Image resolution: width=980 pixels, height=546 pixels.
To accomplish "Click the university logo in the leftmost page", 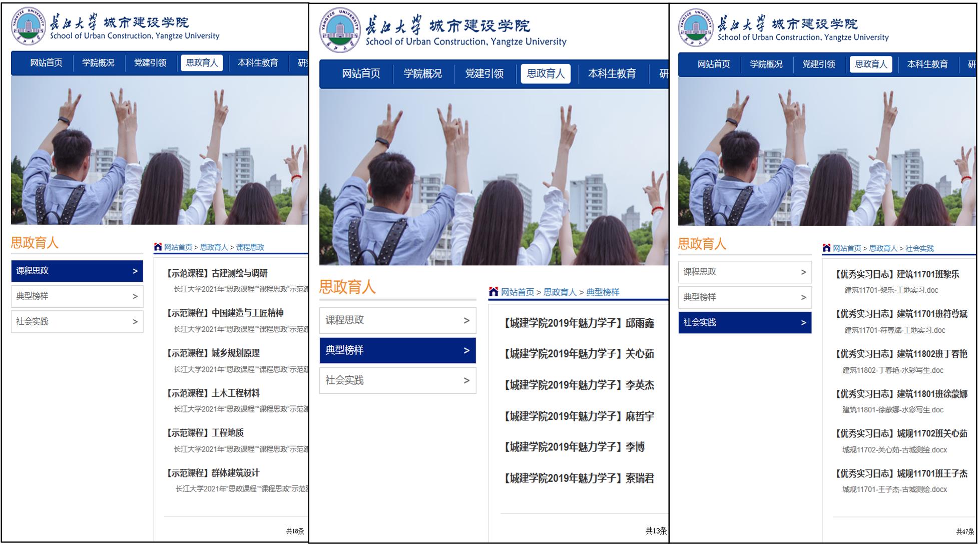I will pos(28,27).
